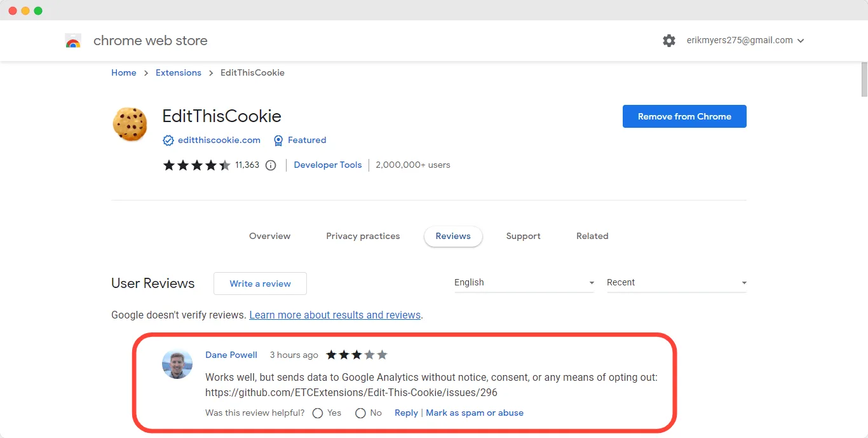Open the editthiscookie.com link
Image resolution: width=868 pixels, height=438 pixels.
click(219, 140)
